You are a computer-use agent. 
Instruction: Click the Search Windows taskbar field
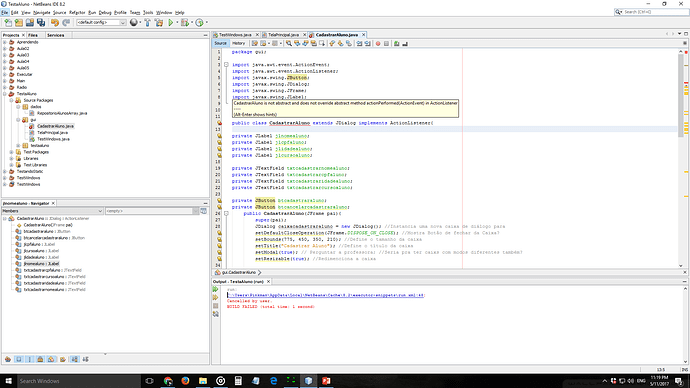79,381
